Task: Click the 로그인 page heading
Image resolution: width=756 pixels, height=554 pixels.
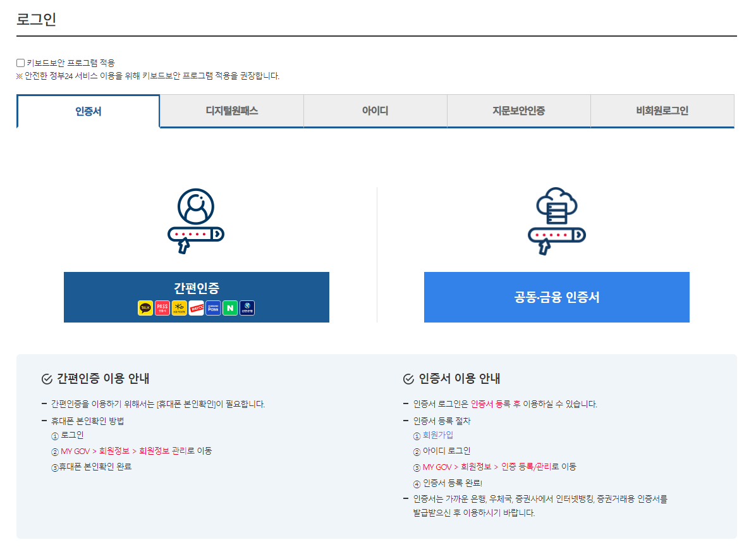Action: point(36,20)
